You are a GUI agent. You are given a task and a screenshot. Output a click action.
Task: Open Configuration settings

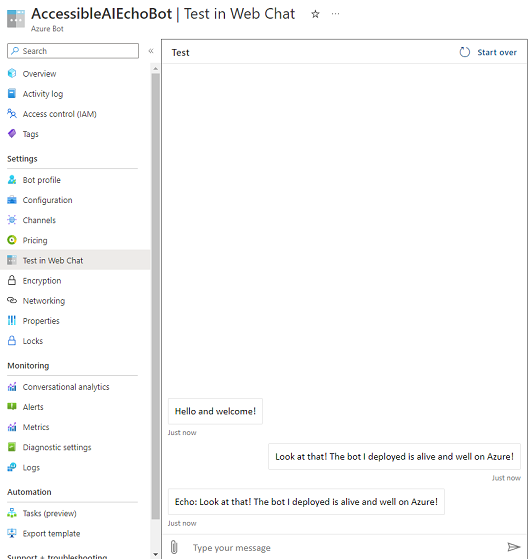47,200
